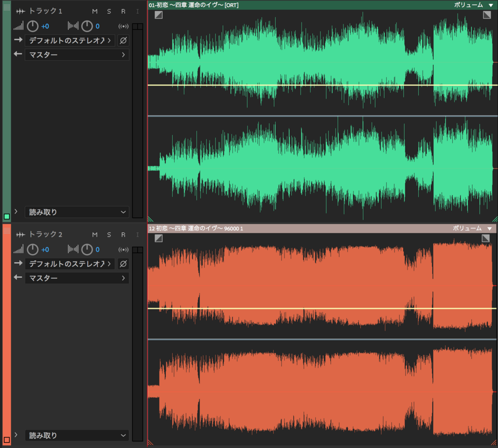The width and height of the screenshot is (498, 448).
Task: Click Track 1 level meter
Action: coord(138,121)
